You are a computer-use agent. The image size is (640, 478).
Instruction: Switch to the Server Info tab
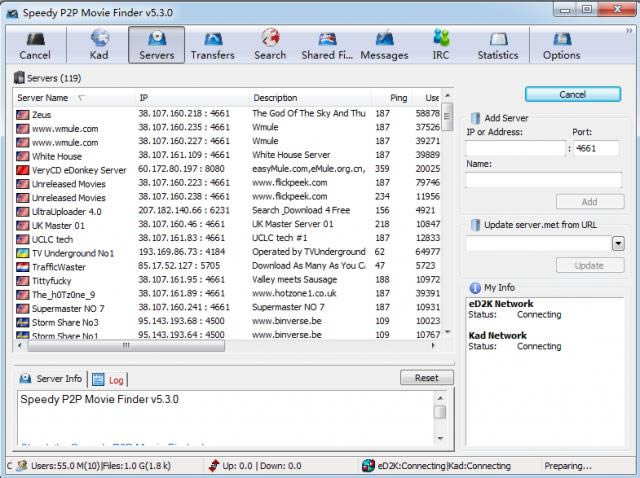(51, 379)
